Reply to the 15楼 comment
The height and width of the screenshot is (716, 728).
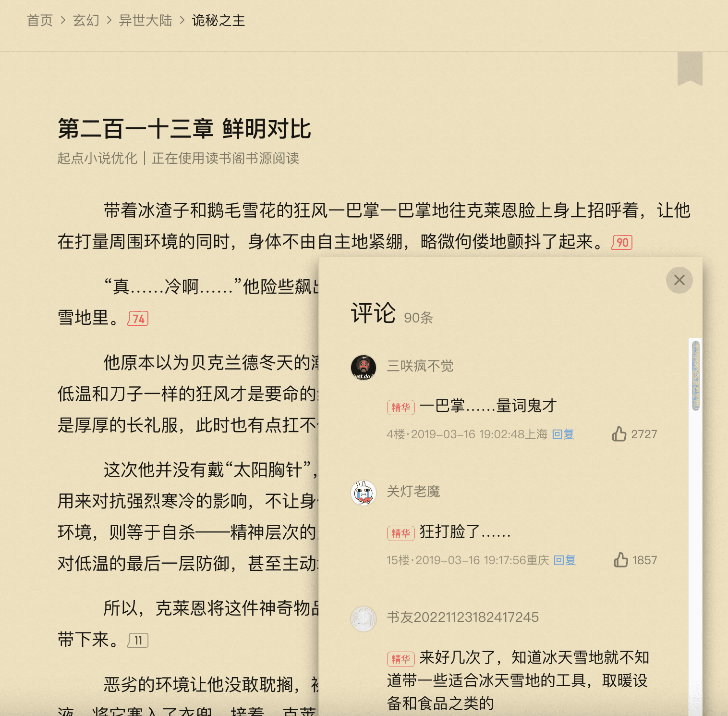tap(565, 560)
